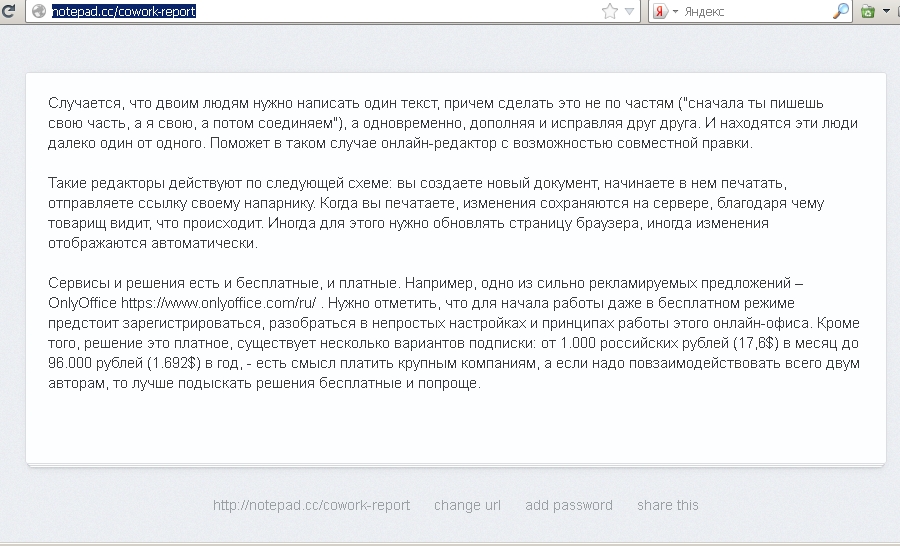This screenshot has width=900, height=547.
Task: Click the paragraph beginning with Случается
Action: click(453, 123)
